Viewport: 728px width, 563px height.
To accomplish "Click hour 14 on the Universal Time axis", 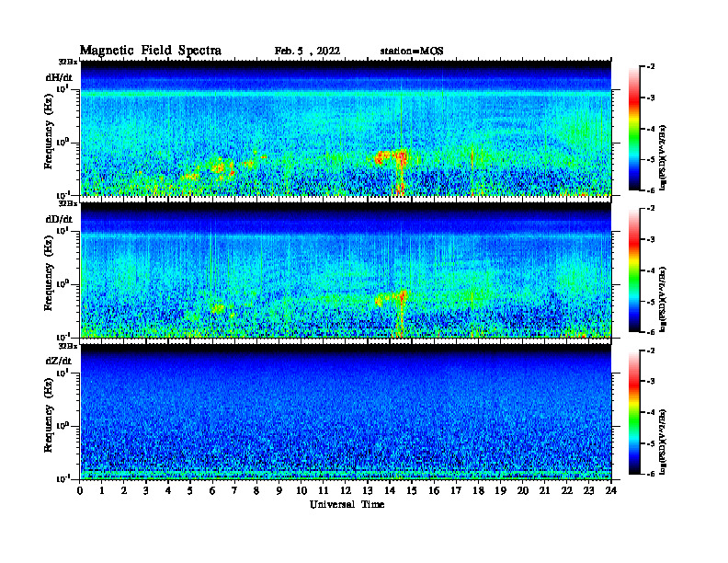I will click(390, 491).
